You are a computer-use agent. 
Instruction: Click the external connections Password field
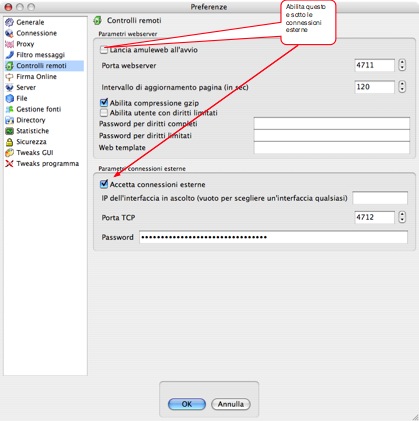click(x=273, y=237)
